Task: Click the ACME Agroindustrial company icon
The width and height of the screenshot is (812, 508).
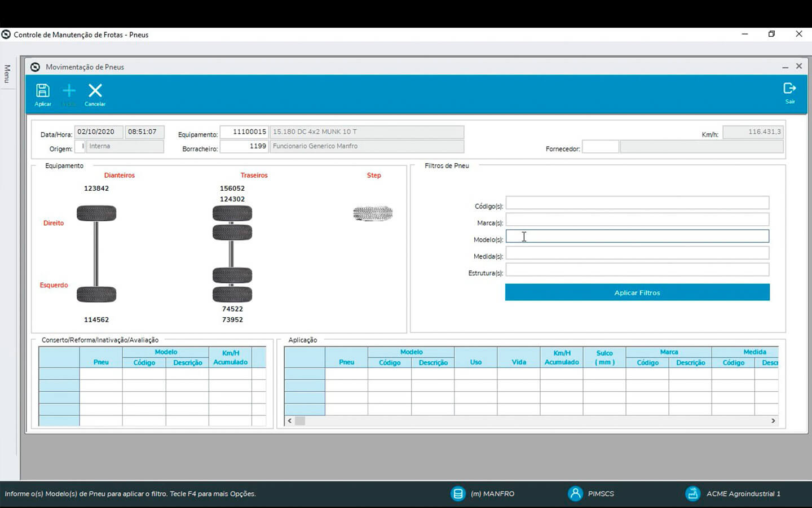Action: point(692,493)
